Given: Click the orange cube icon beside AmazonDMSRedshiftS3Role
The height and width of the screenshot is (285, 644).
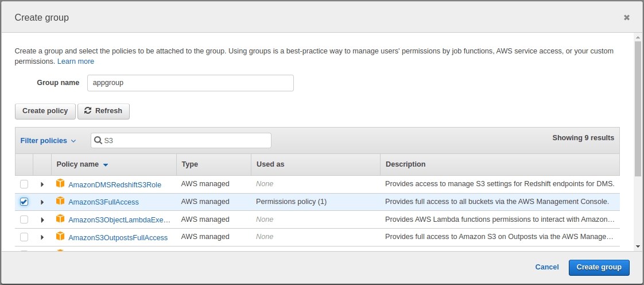Looking at the screenshot, I should click(x=60, y=183).
